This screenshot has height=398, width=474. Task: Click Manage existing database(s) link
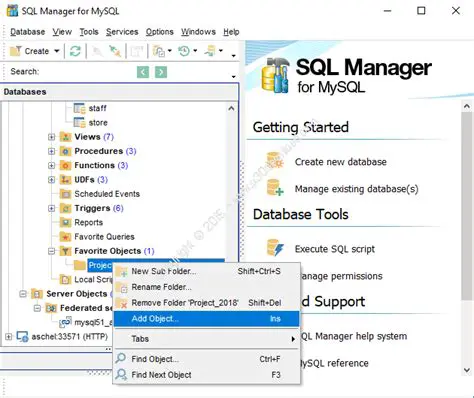tap(356, 189)
